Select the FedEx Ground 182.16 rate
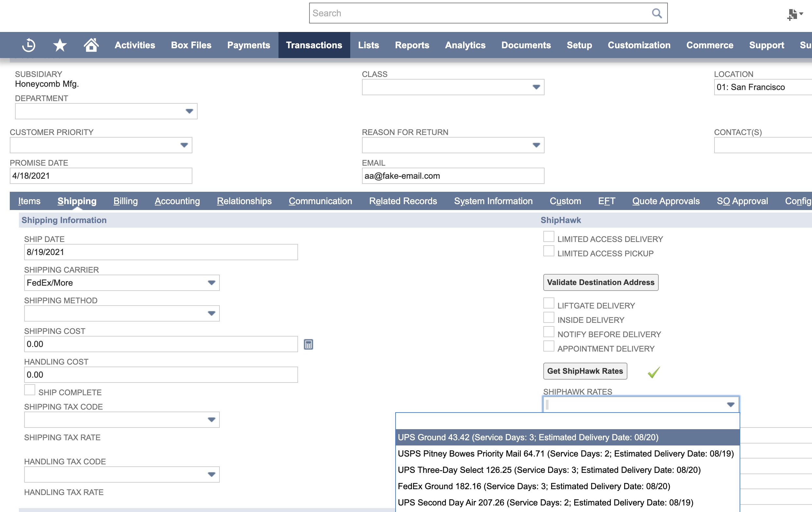Screen dimensions: 812x512 click(534, 486)
